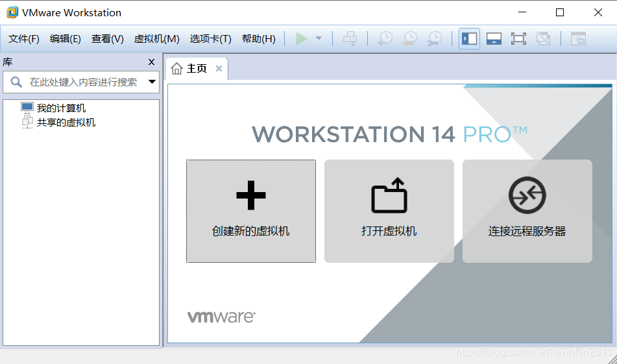This screenshot has width=617, height=364.
Task: Open the 查看(V) menu
Action: tap(108, 38)
